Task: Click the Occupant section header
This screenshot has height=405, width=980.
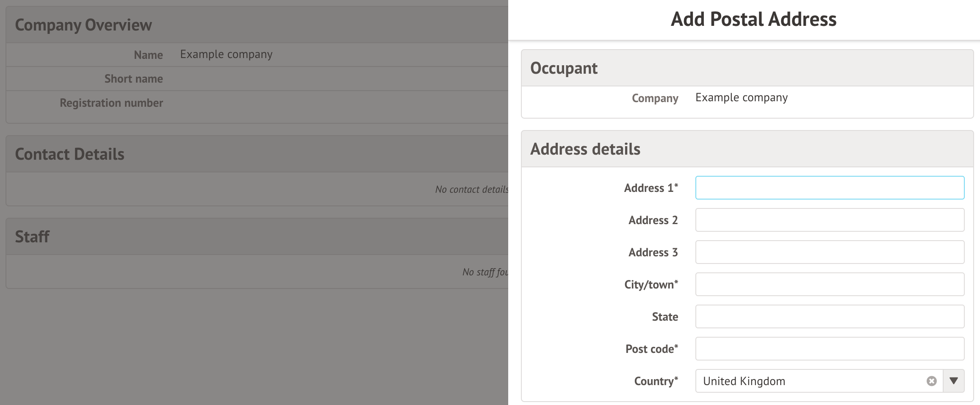Action: coord(564,68)
